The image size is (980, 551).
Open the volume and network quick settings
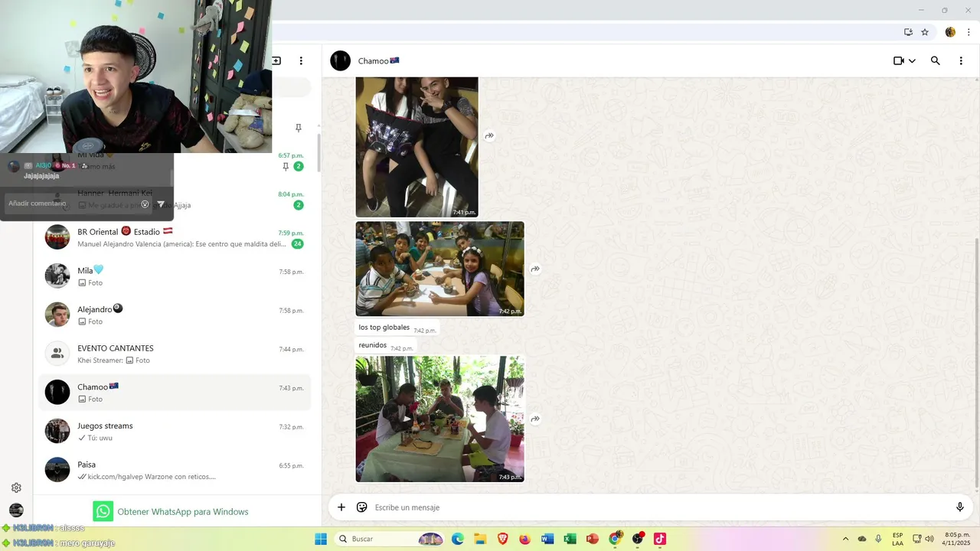(923, 539)
